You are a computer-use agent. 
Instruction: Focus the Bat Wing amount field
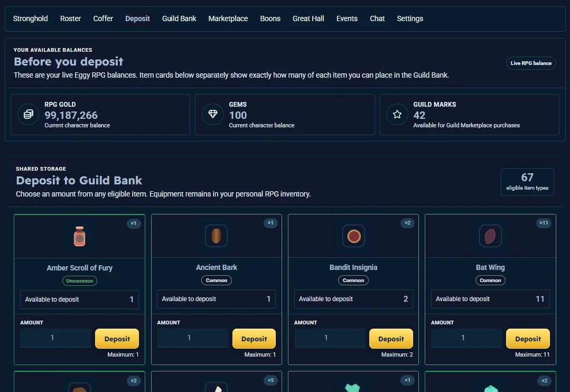[466, 338]
